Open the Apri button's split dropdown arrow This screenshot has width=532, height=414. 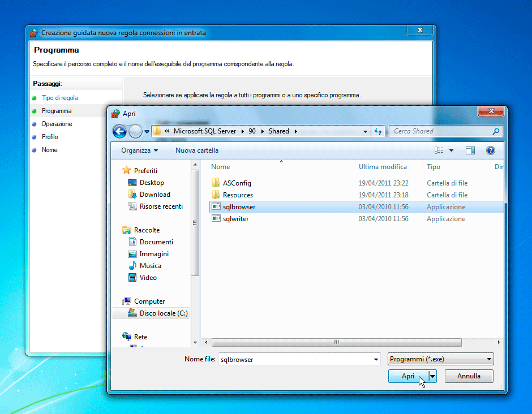(x=432, y=376)
